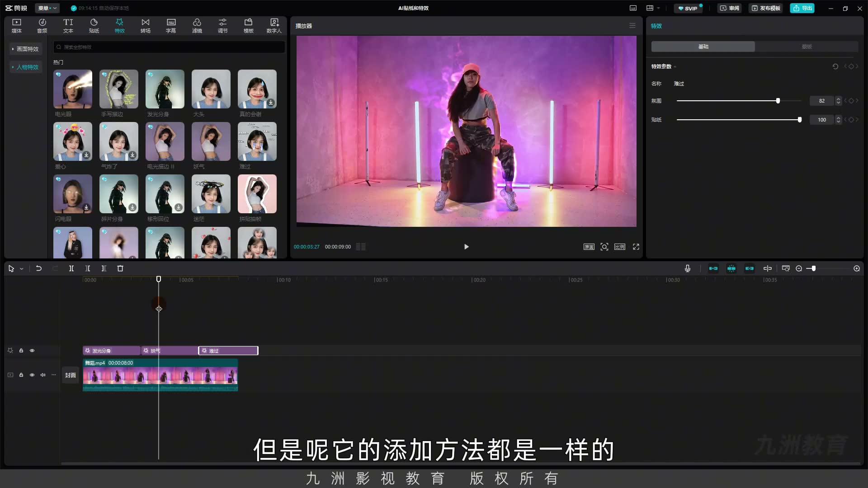Open the 调节 adjustments tab
This screenshot has width=868, height=488.
pos(223,26)
